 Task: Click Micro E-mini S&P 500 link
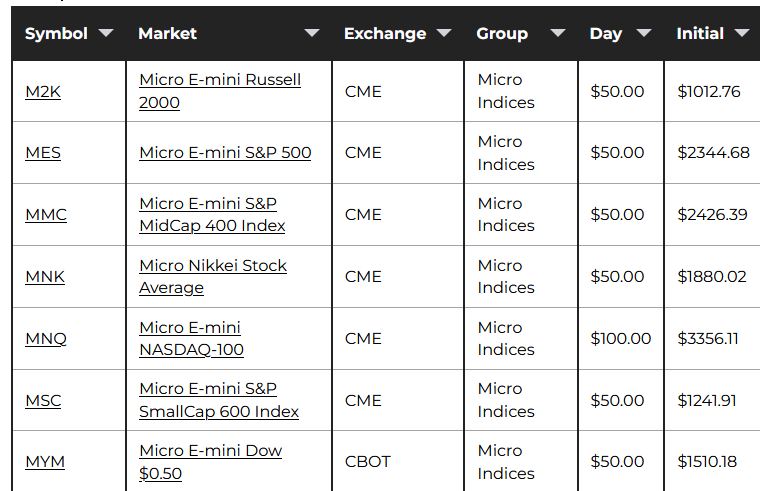(225, 153)
